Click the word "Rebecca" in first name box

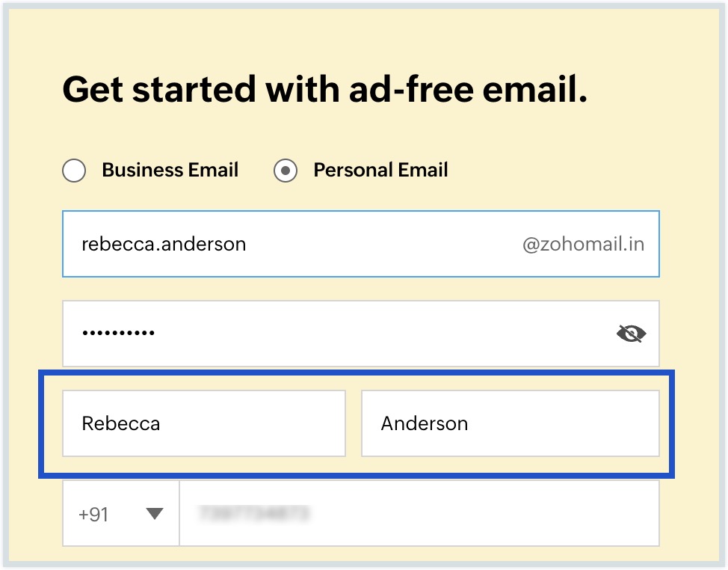(121, 423)
